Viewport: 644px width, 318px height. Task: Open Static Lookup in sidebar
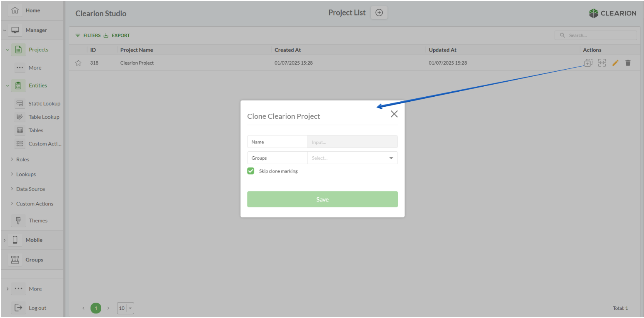point(44,104)
